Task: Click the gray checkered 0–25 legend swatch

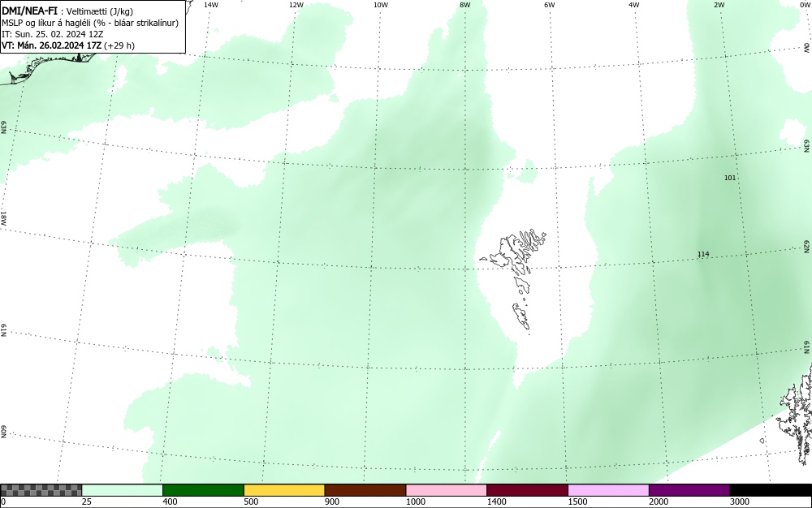Action: pos(41,490)
